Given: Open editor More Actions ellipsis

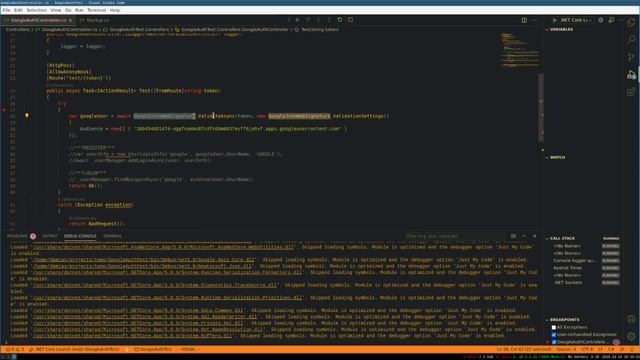Looking at the screenshot, I should coord(535,20).
